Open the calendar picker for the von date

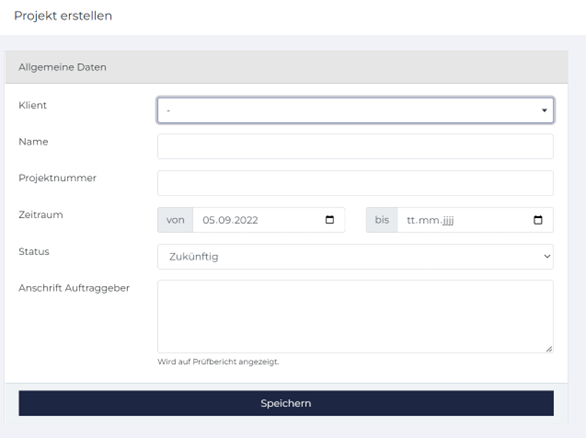pos(330,220)
